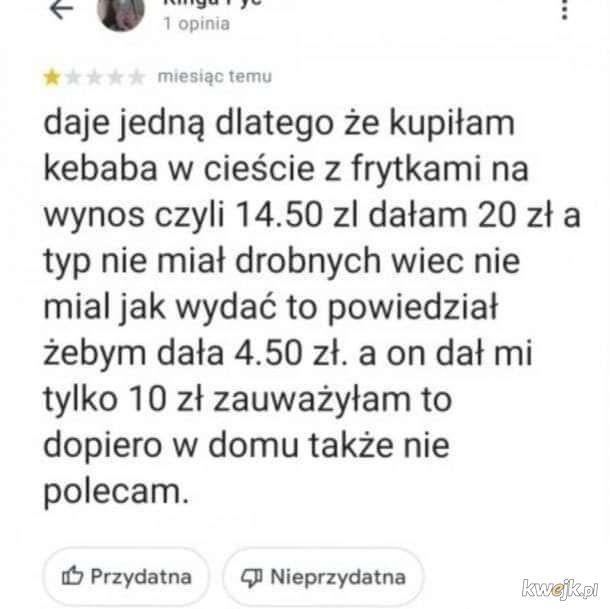
Task: Click the thumbs-down icon beside Nieprzydatna
Action: (252, 577)
